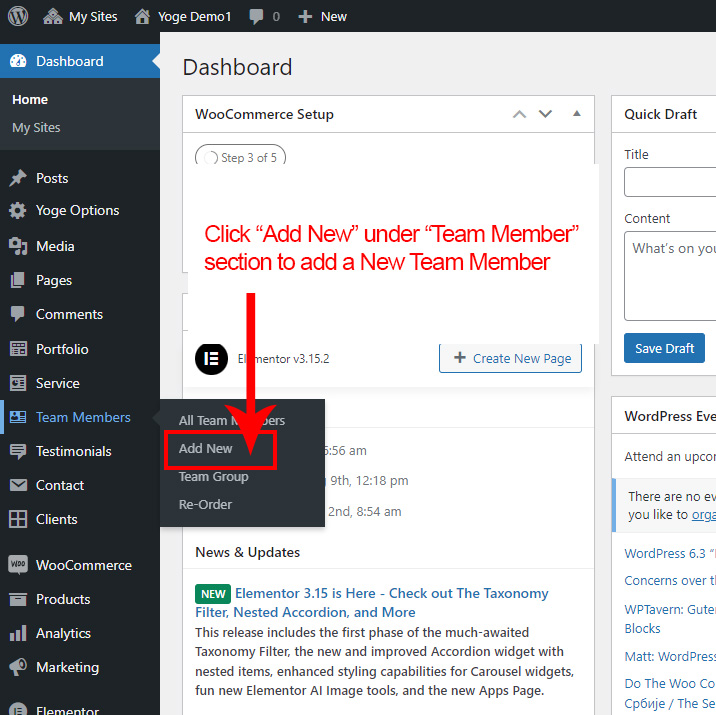Click the WordPress logo in admin bar
716x715 pixels.
pyautogui.click(x=18, y=16)
